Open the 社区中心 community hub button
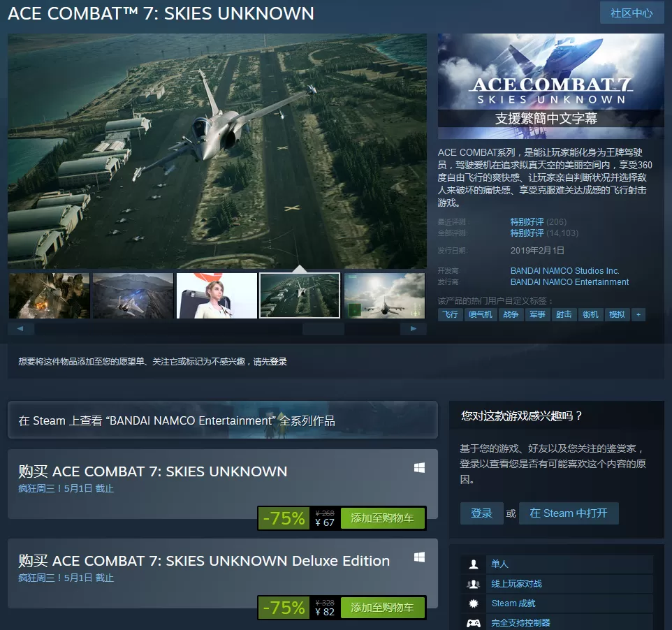 tap(631, 13)
